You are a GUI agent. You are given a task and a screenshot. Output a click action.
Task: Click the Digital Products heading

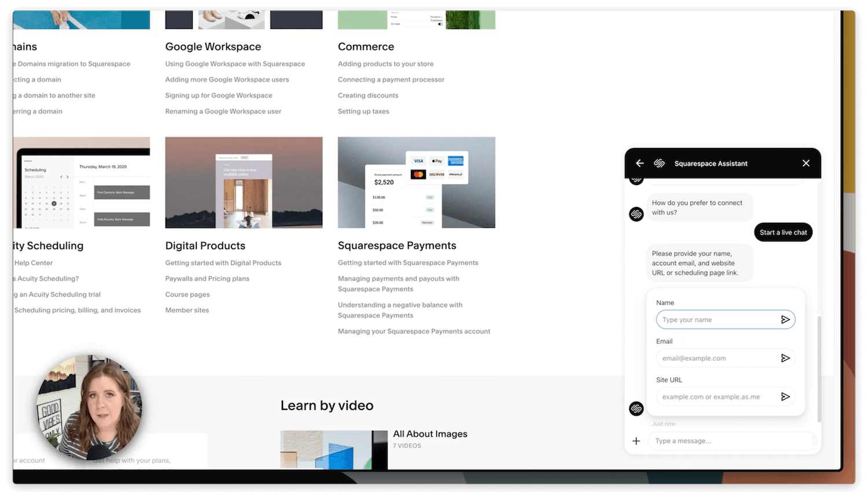(205, 246)
